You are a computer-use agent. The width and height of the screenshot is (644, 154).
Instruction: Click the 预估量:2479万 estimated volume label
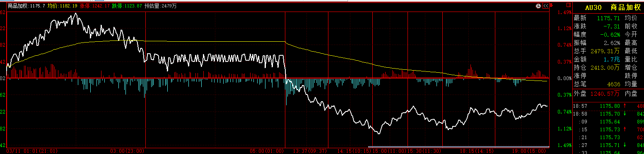click(160, 6)
